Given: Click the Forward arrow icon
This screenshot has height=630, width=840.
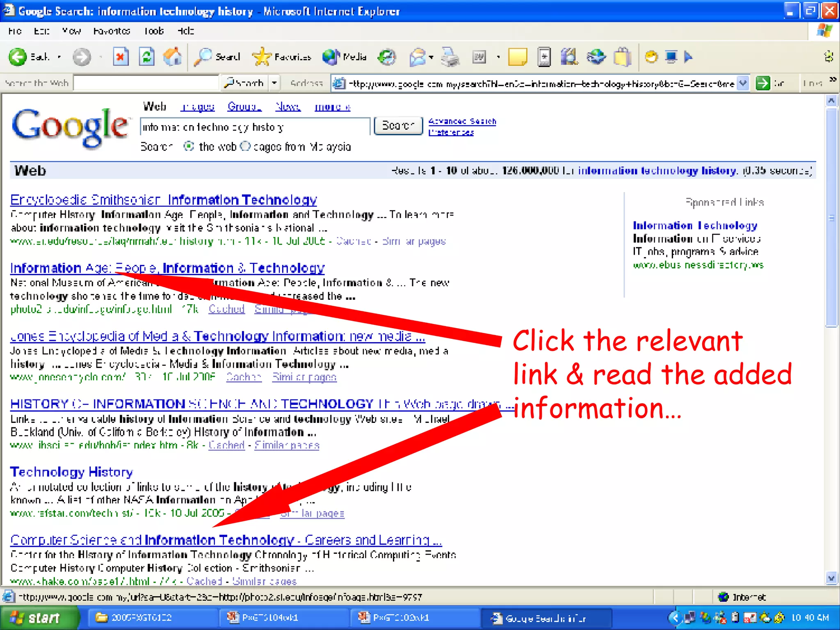Looking at the screenshot, I should tap(81, 57).
